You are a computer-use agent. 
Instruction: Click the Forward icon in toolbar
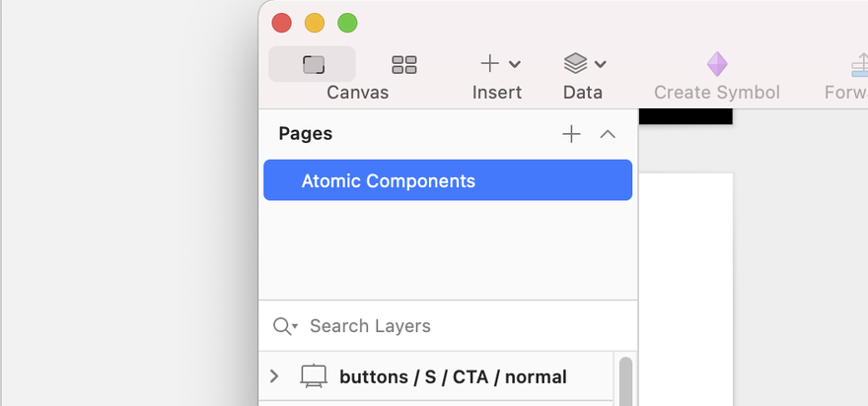[860, 65]
